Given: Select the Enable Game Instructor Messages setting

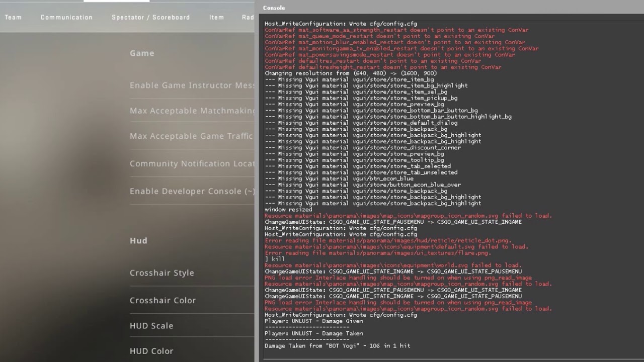Looking at the screenshot, I should [192, 85].
